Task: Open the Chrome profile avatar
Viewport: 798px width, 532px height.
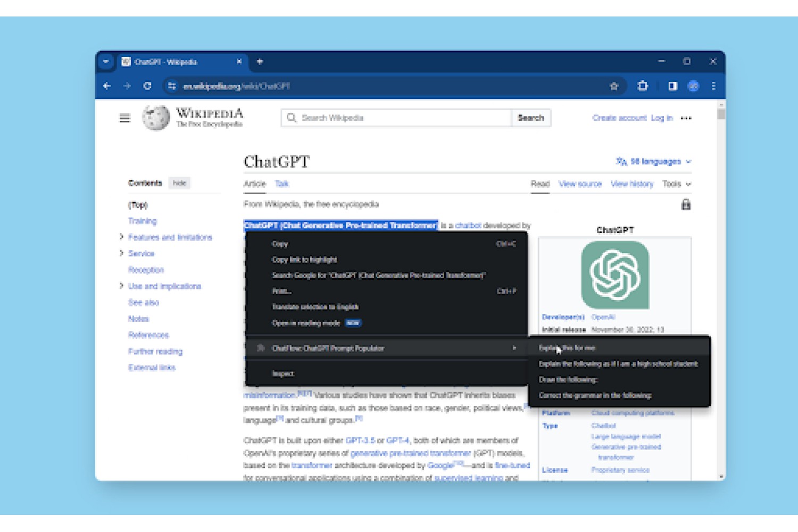Action: pos(693,86)
